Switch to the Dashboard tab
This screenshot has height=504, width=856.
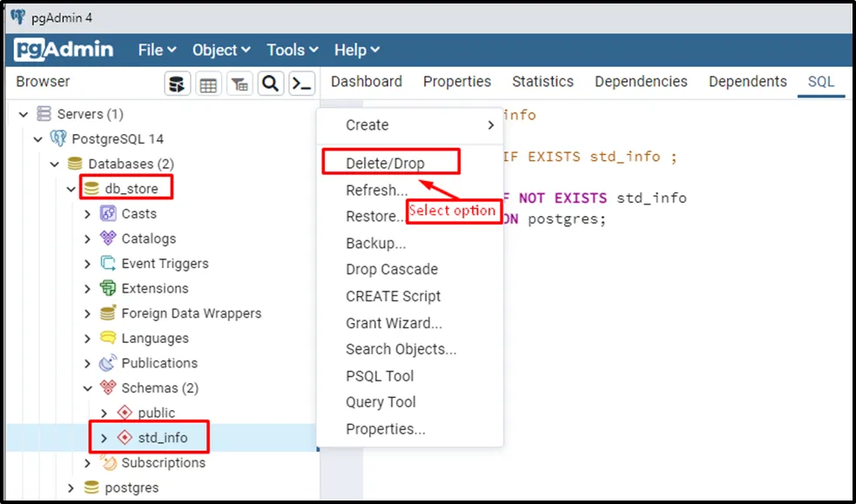coord(367,82)
